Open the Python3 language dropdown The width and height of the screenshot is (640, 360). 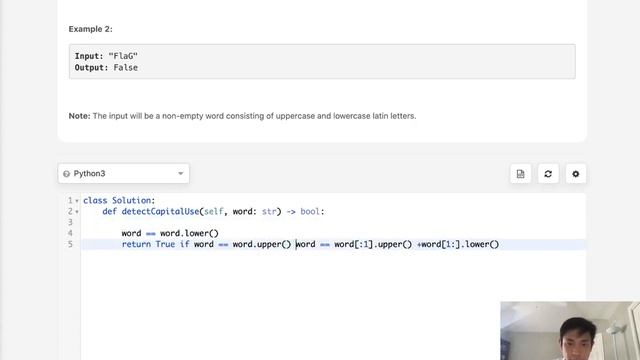pos(123,173)
